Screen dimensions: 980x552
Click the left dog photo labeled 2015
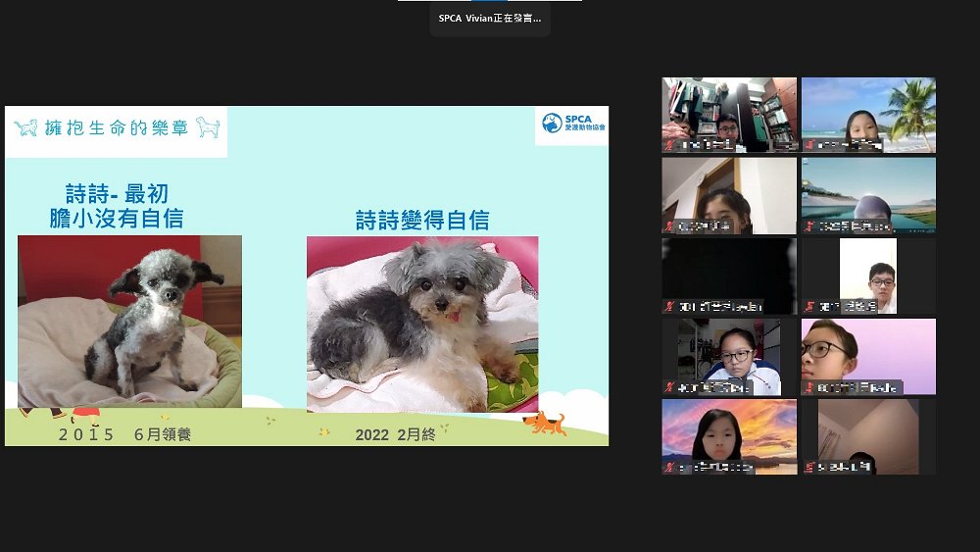click(x=129, y=321)
